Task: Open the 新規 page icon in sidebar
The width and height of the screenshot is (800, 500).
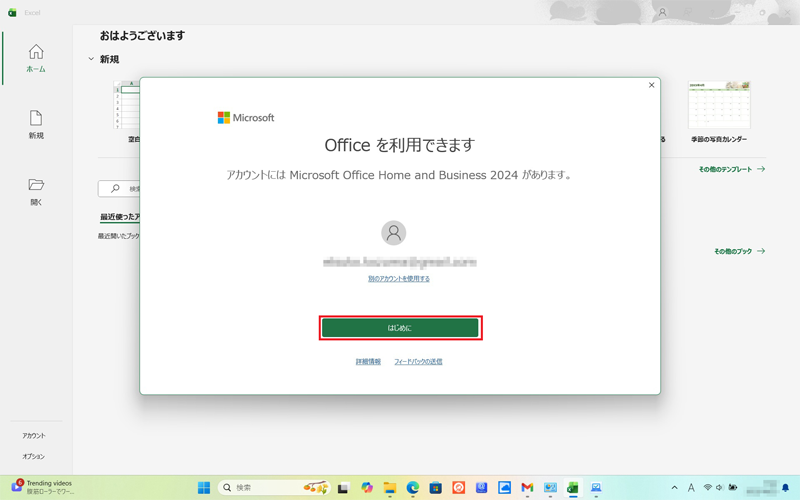Action: tap(36, 124)
